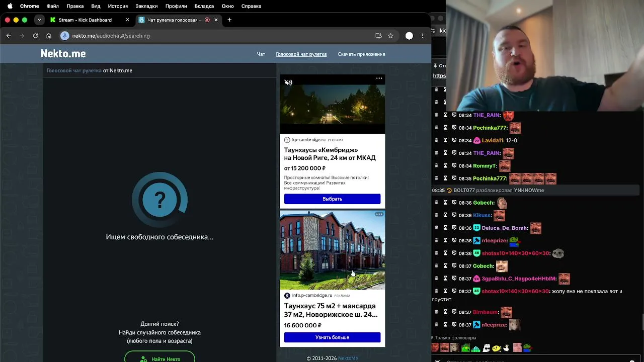Image resolution: width=644 pixels, height=362 pixels.
Task: Open the Справка menu
Action: [x=251, y=6]
